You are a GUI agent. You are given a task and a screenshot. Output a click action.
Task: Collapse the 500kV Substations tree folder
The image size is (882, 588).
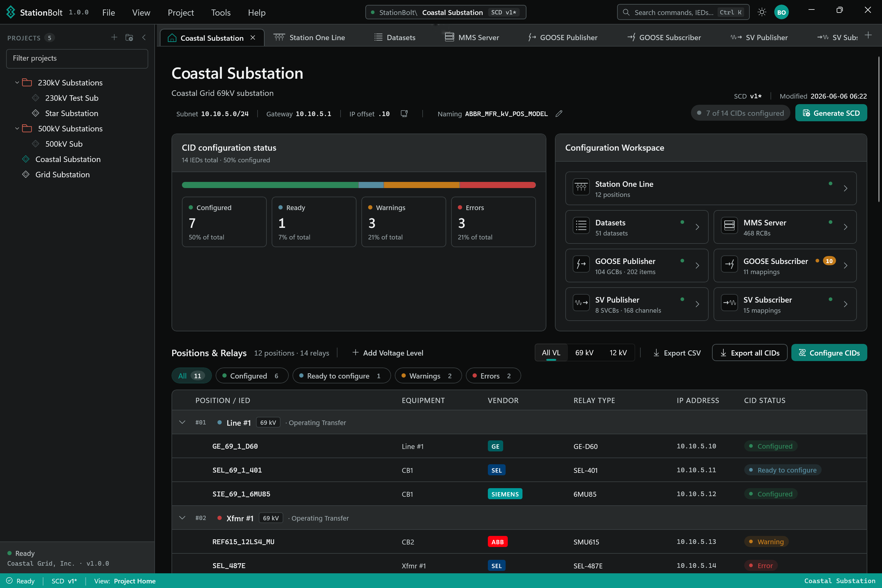17,129
